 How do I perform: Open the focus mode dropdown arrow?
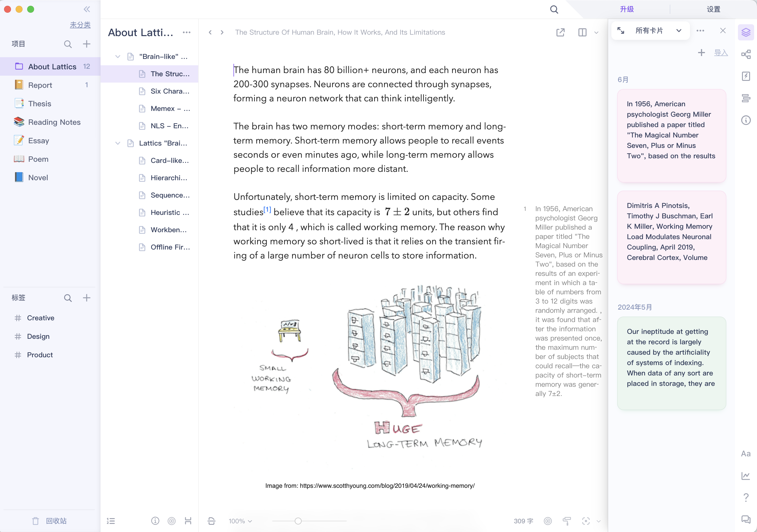pyautogui.click(x=598, y=521)
